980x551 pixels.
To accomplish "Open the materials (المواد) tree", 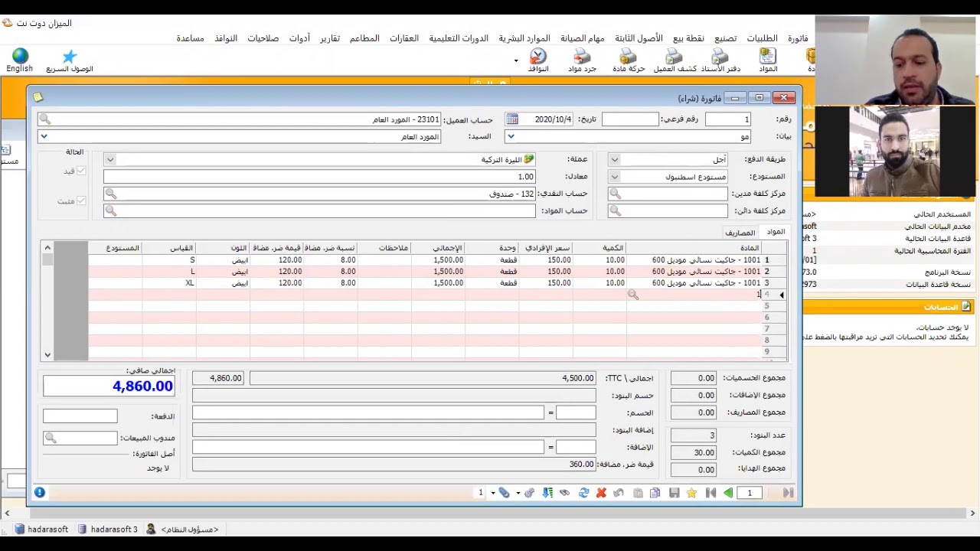I will point(768,60).
